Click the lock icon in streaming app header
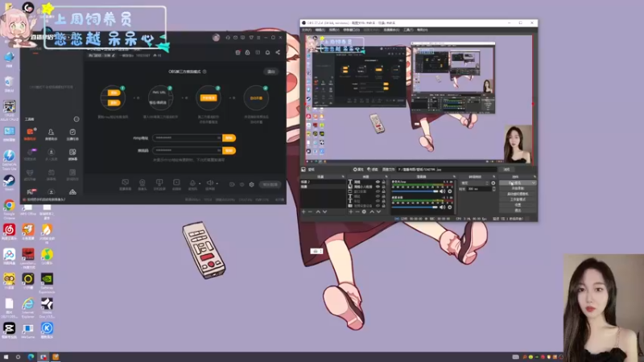This screenshot has height=362, width=644. click(247, 52)
